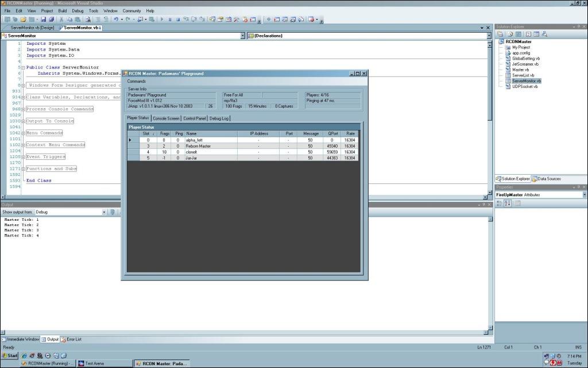Collapse the Public Class ServerMonitor block
588x368 pixels.
23,67
